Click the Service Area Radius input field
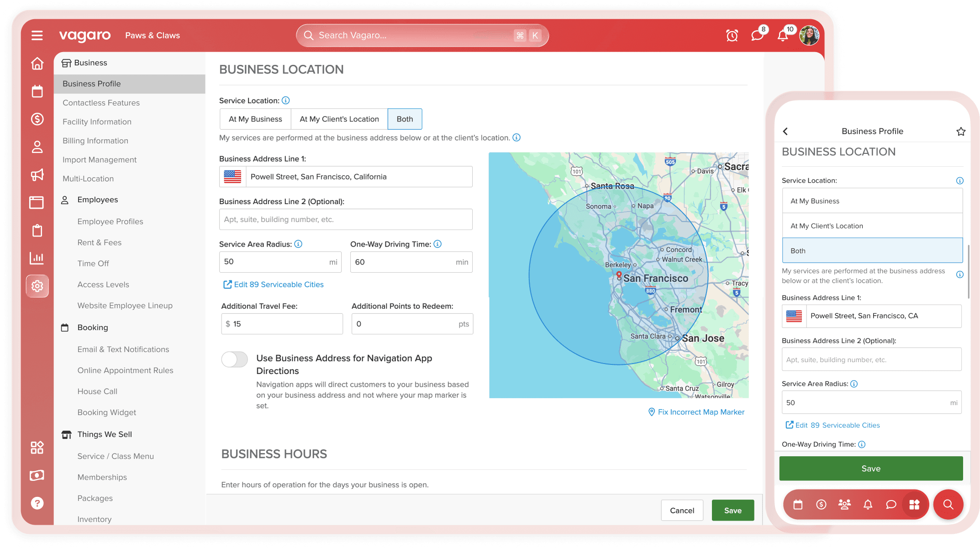Viewport: 980px width, 548px height. coord(274,262)
